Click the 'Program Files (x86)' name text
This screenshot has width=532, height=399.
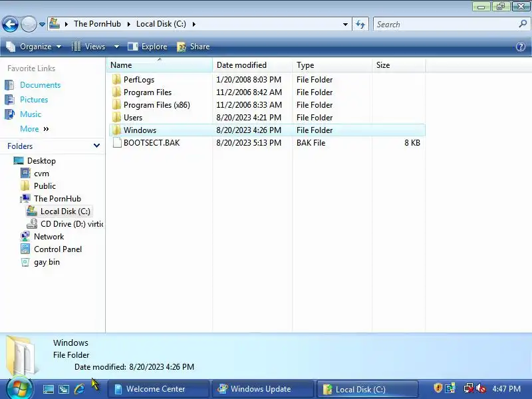[x=157, y=105]
